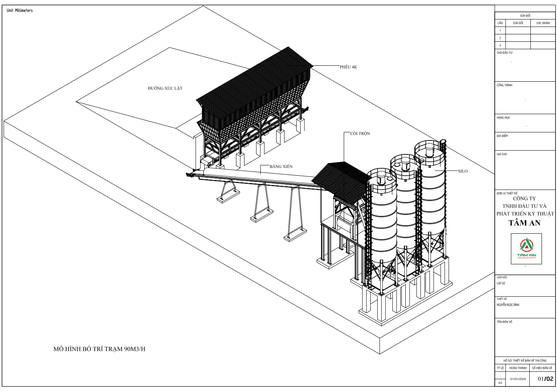Select the A3 paper size cell
This screenshot has height=392, width=557.
click(500, 383)
